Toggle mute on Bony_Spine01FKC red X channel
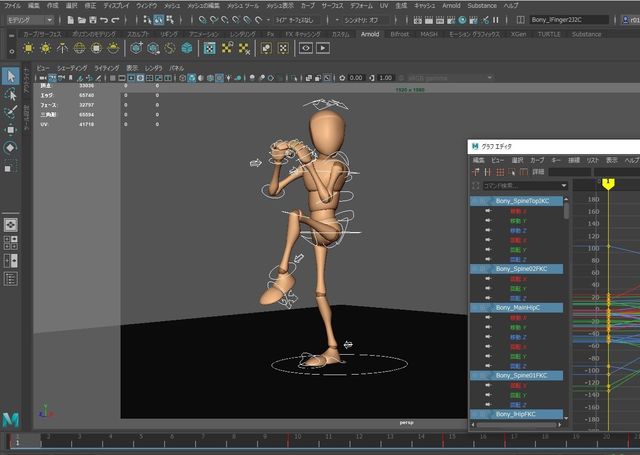 488,385
